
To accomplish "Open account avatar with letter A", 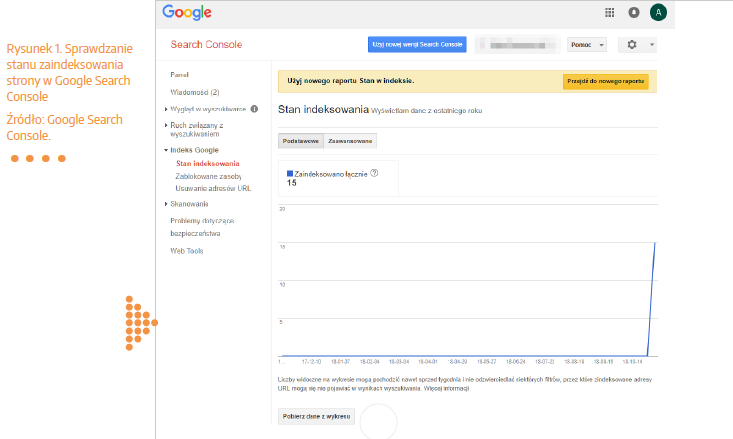I will [658, 13].
